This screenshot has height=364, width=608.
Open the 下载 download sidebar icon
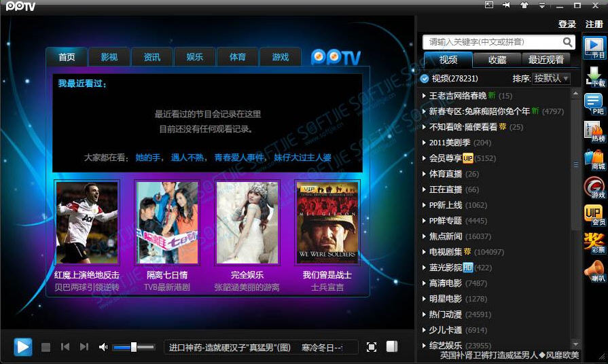click(x=594, y=76)
